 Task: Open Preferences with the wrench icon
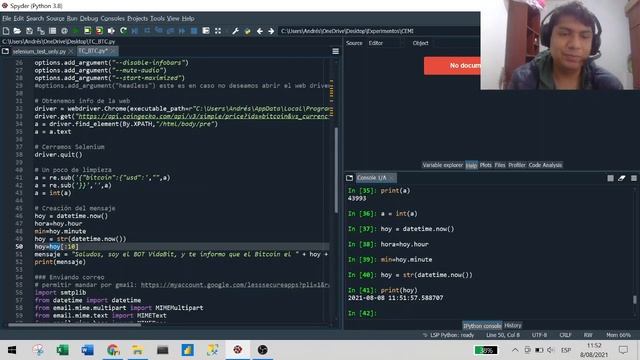click(236, 31)
